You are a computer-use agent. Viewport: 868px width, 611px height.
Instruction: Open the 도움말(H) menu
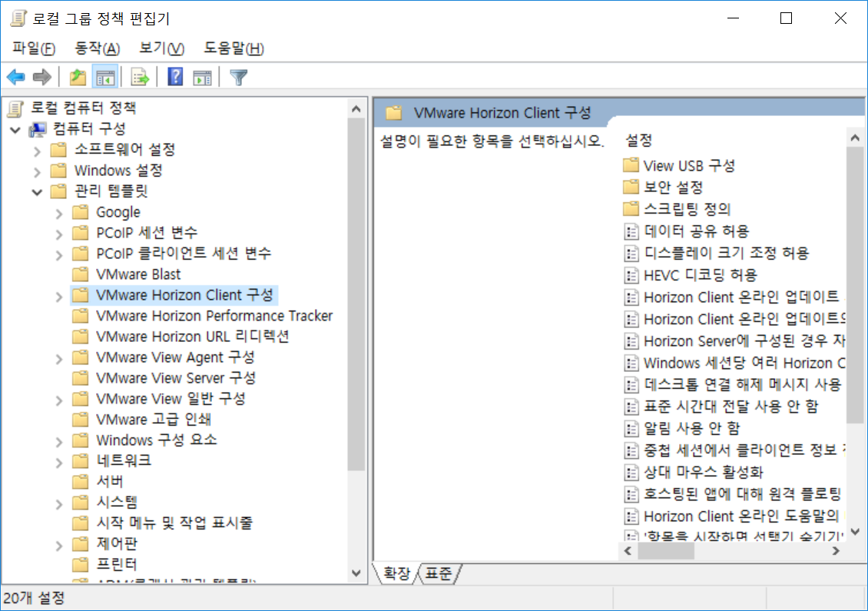point(234,48)
